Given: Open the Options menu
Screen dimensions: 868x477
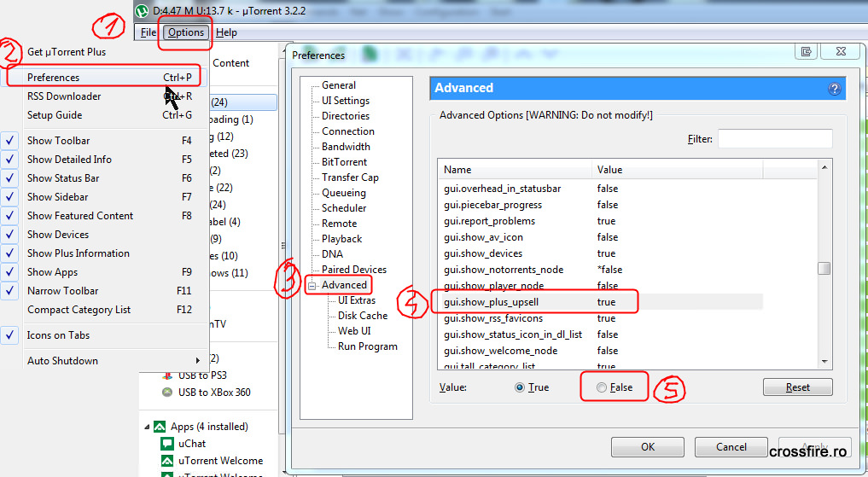Looking at the screenshot, I should coord(186,32).
